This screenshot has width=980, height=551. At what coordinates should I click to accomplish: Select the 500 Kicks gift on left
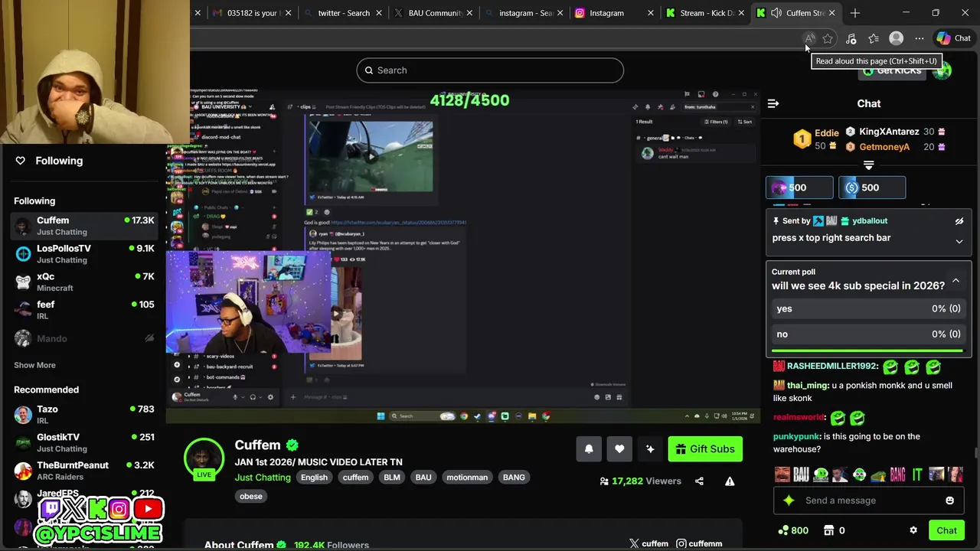[799, 187]
